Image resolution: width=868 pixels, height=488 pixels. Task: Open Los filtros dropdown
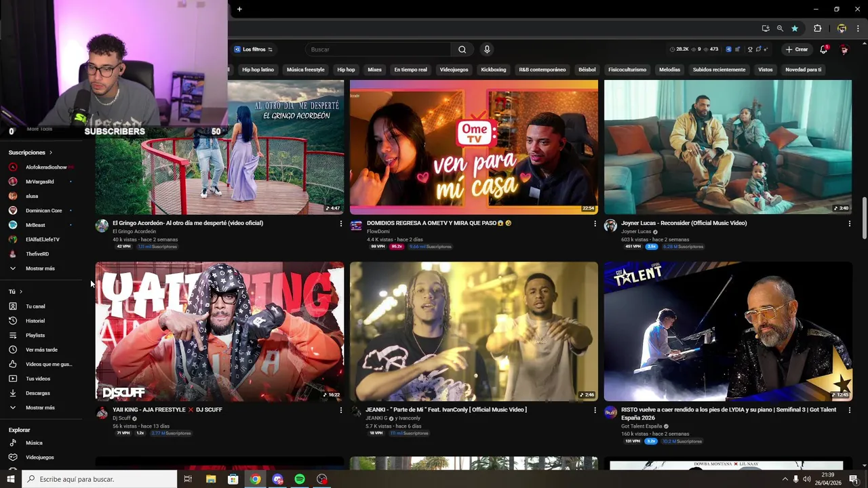[x=253, y=49]
